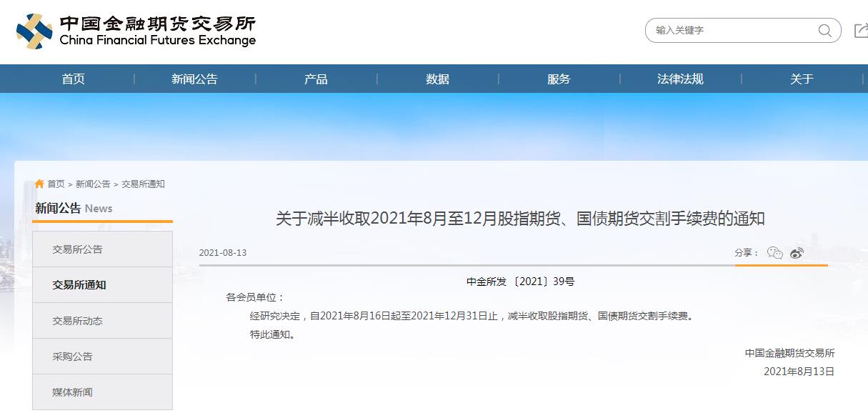Screen dimensions: 868x413
Task: Open the 数据 navigation menu
Action: 437,79
